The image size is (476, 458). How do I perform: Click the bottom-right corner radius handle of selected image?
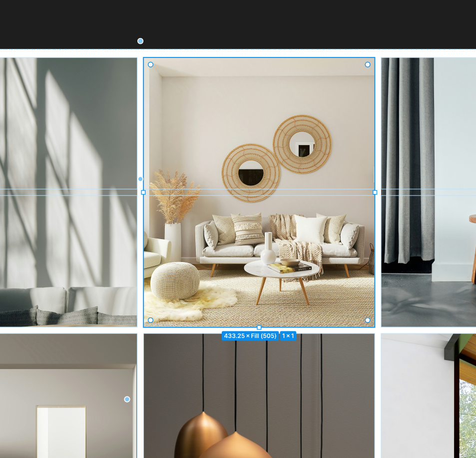coord(368,320)
